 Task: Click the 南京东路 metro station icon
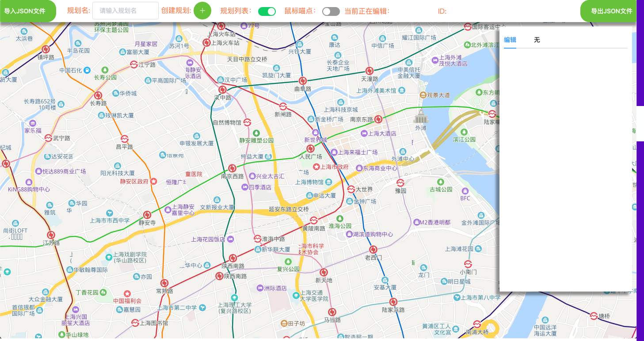[x=378, y=119]
